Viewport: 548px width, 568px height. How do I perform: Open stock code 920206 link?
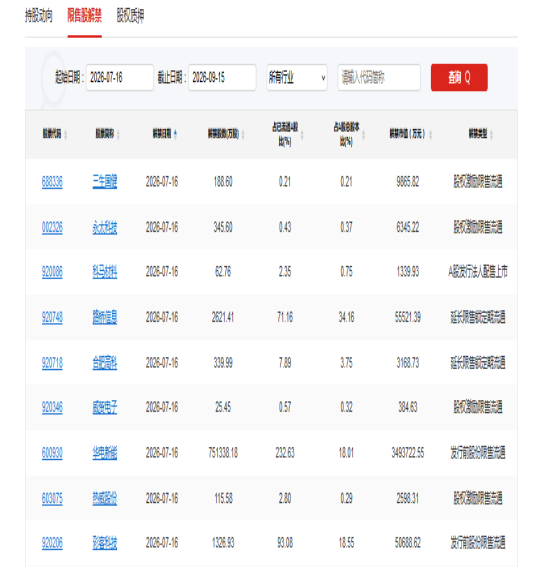point(52,543)
